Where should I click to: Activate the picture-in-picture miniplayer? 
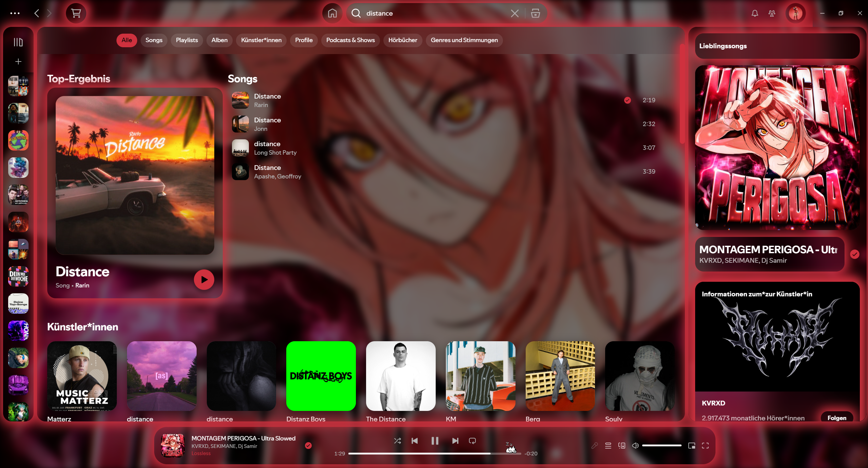tap(691, 446)
